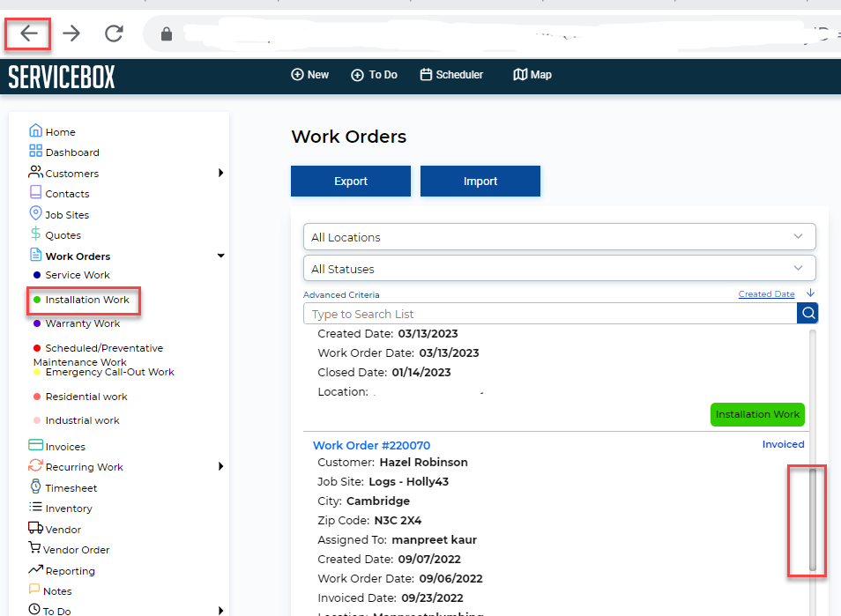Click the Created Date sort link

point(766,293)
